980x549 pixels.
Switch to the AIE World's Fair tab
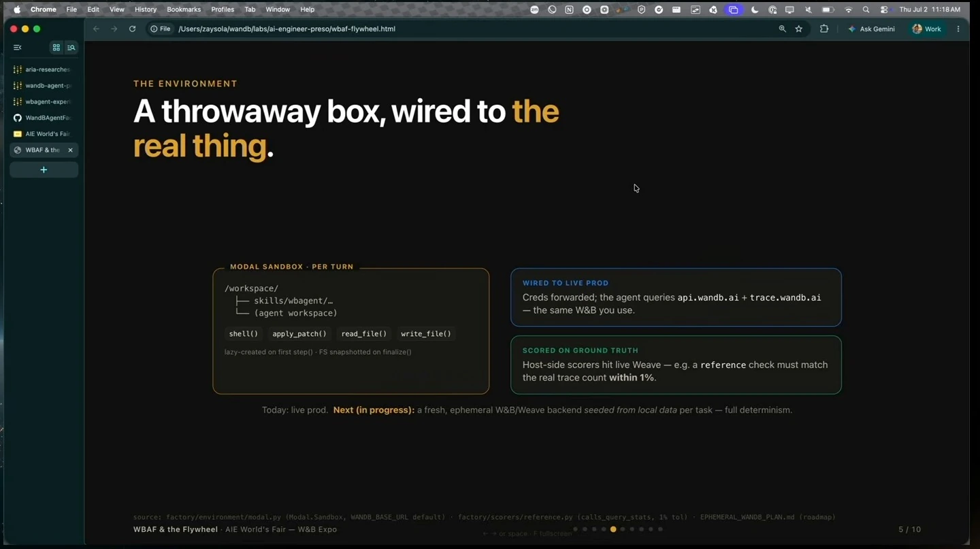point(44,134)
